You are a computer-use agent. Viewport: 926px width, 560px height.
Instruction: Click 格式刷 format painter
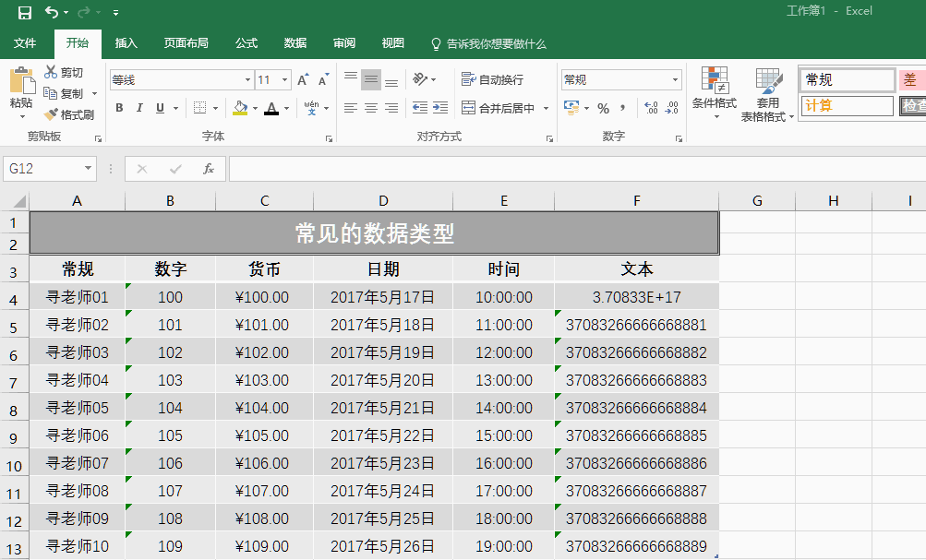(x=69, y=114)
